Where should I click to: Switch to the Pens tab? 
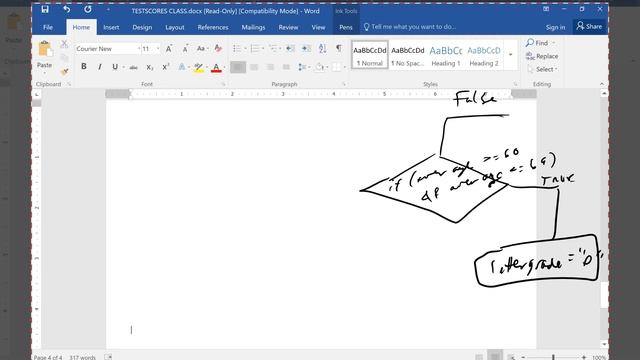(346, 27)
